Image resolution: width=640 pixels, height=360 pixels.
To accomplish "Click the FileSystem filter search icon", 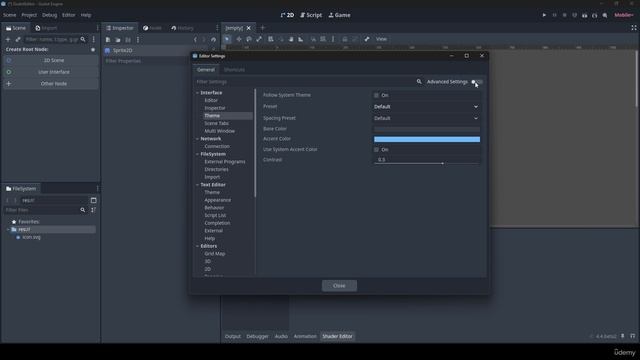I will point(83,210).
